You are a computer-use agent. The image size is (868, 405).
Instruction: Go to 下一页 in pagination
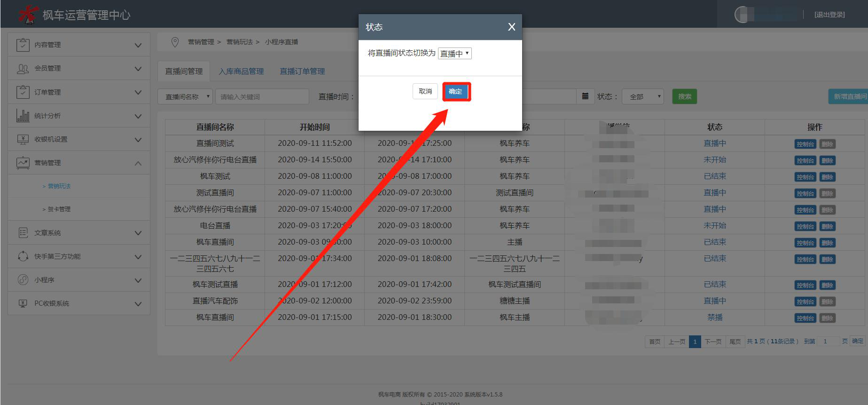click(x=713, y=341)
